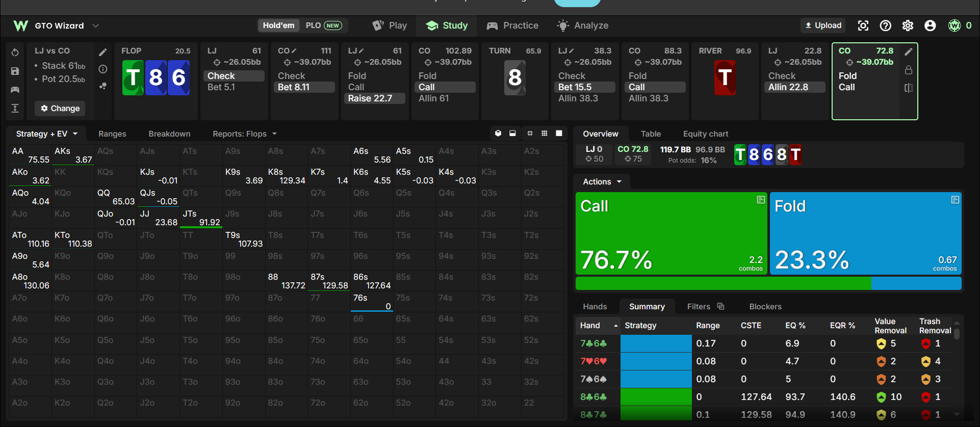The image size is (980, 427).
Task: Click the reset spot circular arrow icon
Action: (x=15, y=52)
